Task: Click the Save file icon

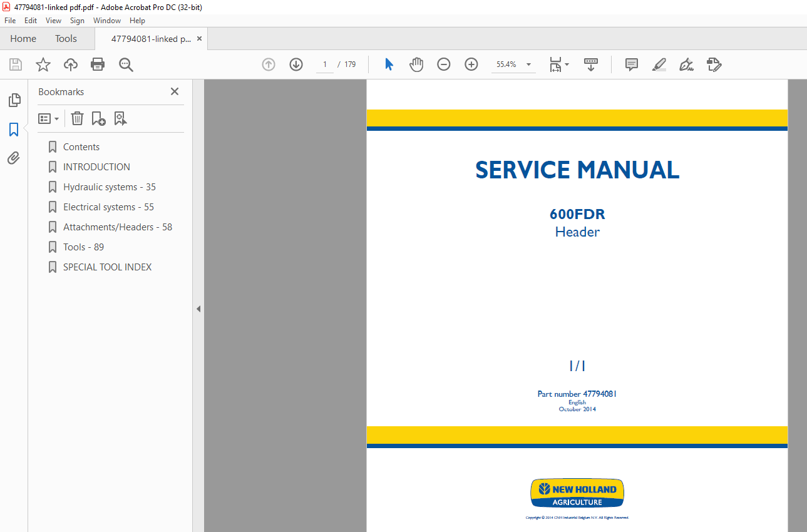Action: [x=16, y=64]
